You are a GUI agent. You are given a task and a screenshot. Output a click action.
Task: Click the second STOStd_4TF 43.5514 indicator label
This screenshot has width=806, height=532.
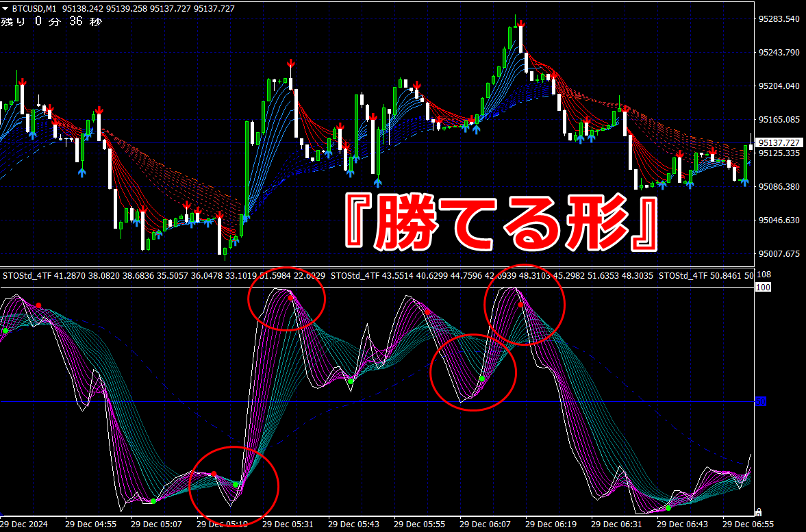point(372,276)
